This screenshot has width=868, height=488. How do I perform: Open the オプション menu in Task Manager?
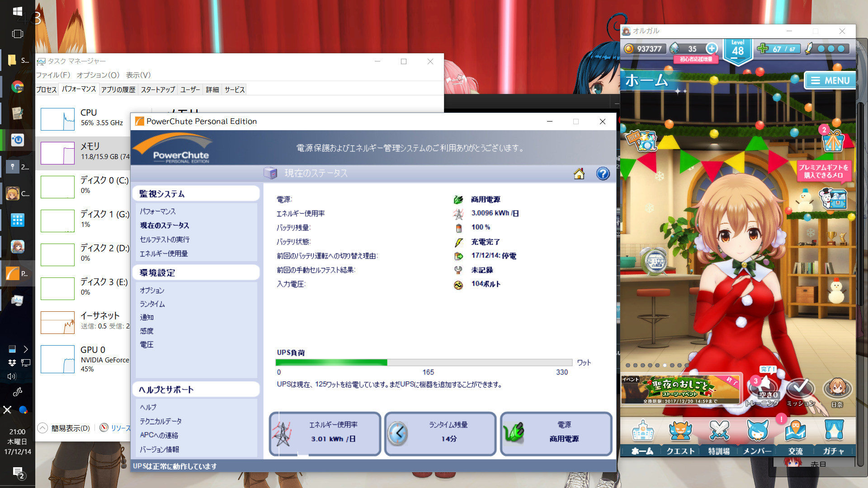tap(98, 75)
